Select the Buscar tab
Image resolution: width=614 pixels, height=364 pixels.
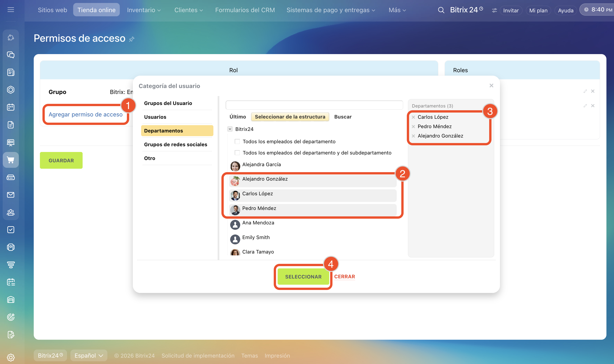click(343, 117)
